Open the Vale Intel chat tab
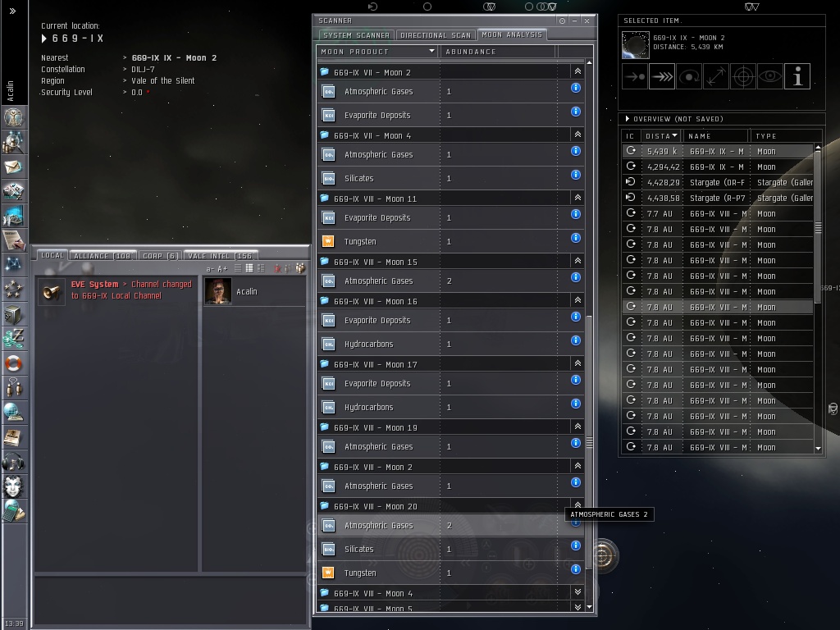840x630 pixels. [x=220, y=256]
